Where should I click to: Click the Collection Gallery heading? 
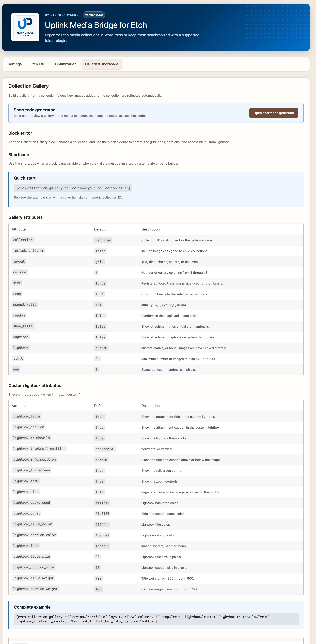[x=29, y=86]
